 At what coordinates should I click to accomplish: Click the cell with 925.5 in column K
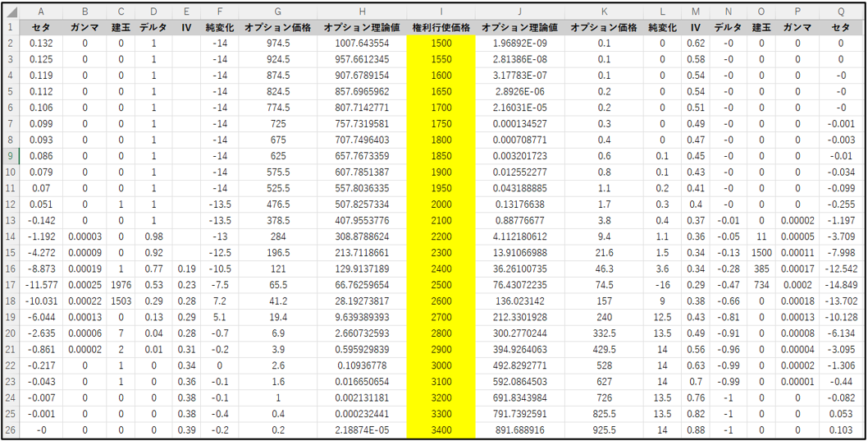coord(604,431)
